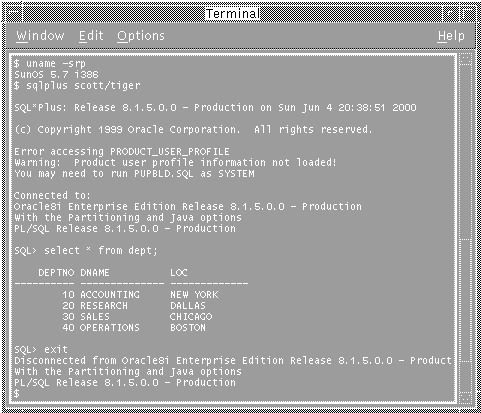481x413 pixels.
Task: Maximize the Terminal window
Action: click(468, 14)
